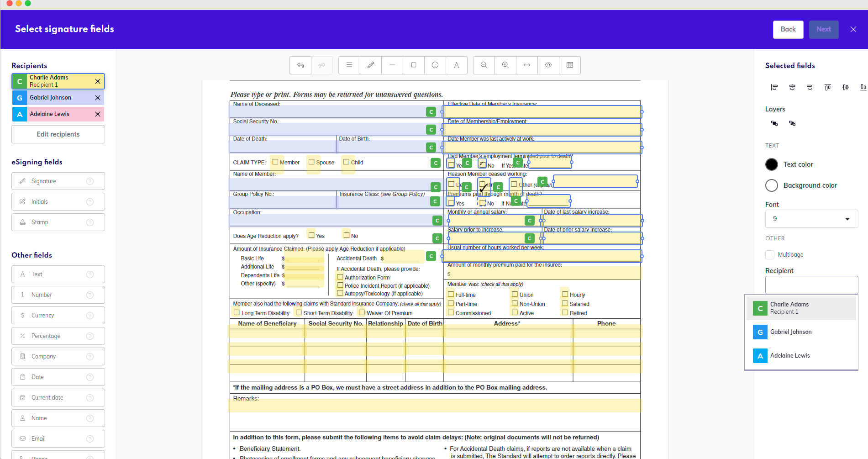
Task: Align selected fields to the left
Action: (x=774, y=87)
